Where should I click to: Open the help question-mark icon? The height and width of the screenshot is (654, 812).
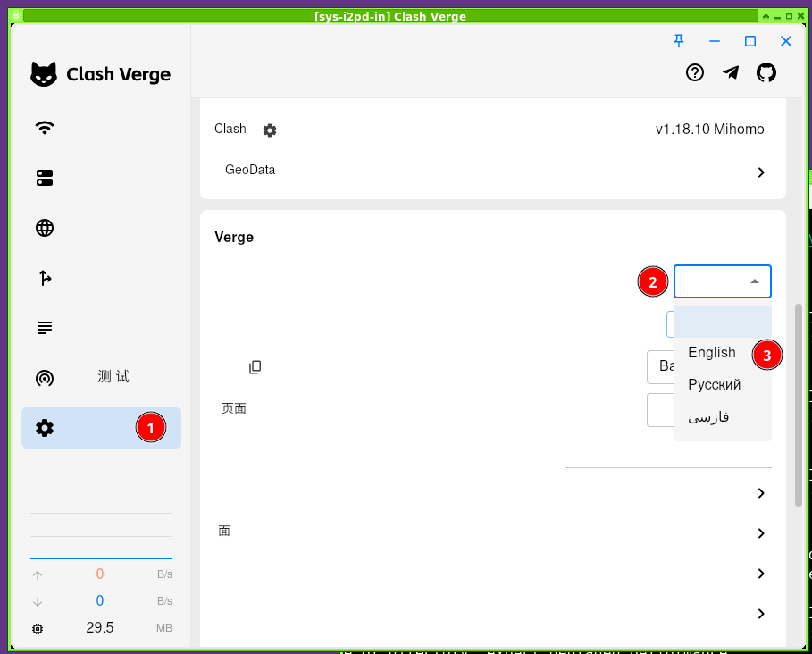tap(695, 72)
